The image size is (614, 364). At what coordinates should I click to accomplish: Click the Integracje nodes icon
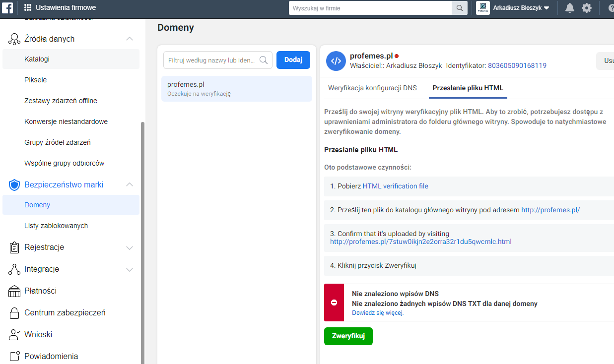click(14, 269)
